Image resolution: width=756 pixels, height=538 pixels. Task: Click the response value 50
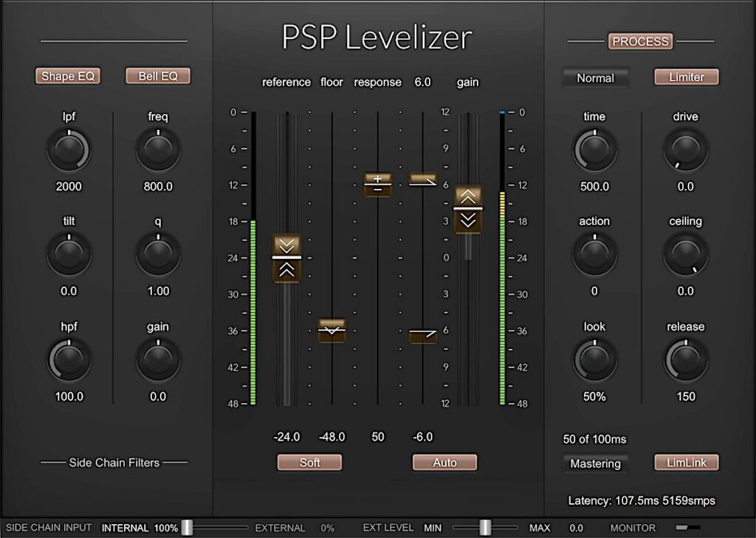[x=377, y=437]
